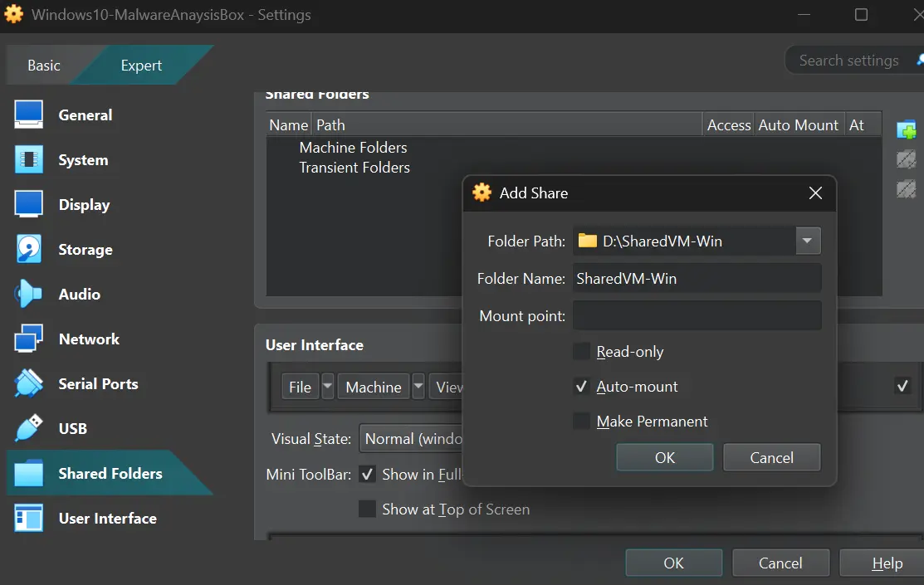The image size is (924, 585).
Task: Click OK in Add Share dialog
Action: pyautogui.click(x=664, y=457)
